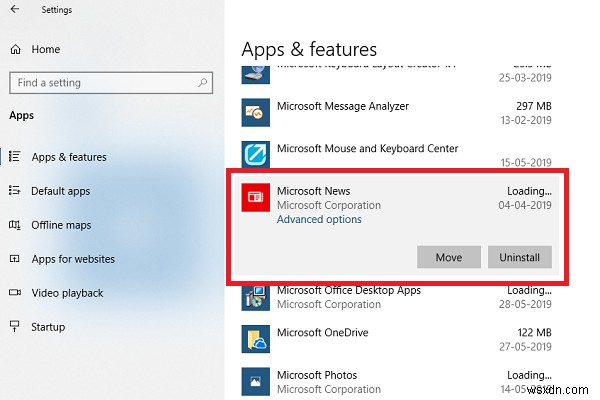Viewport: 600px width, 400px height.
Task: Click the Keyboard Layout Creator app icon
Action: click(256, 75)
